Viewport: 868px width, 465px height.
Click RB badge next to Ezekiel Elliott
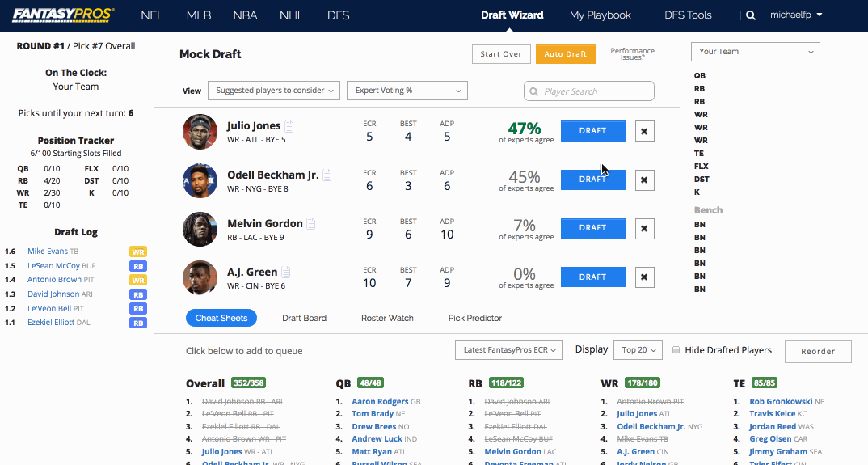(138, 323)
